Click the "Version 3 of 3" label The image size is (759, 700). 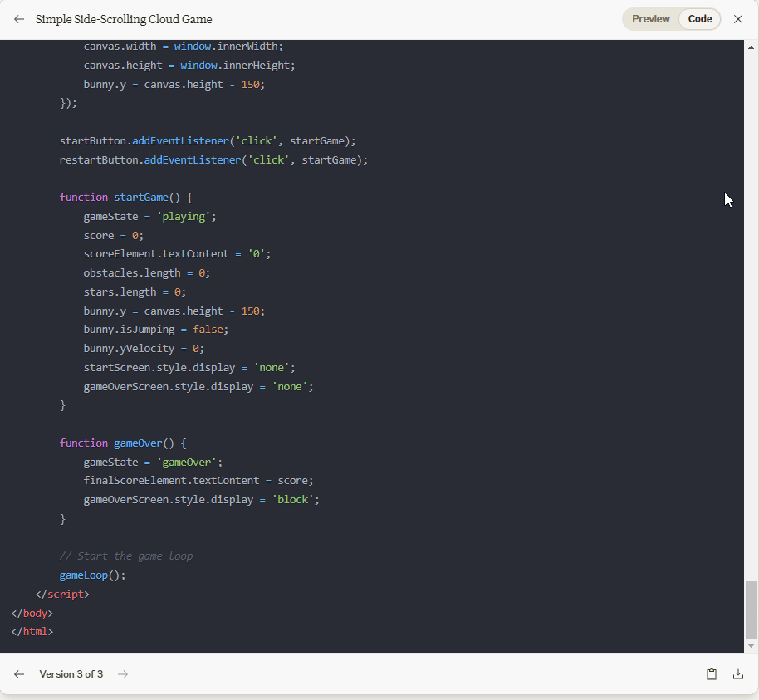(71, 674)
